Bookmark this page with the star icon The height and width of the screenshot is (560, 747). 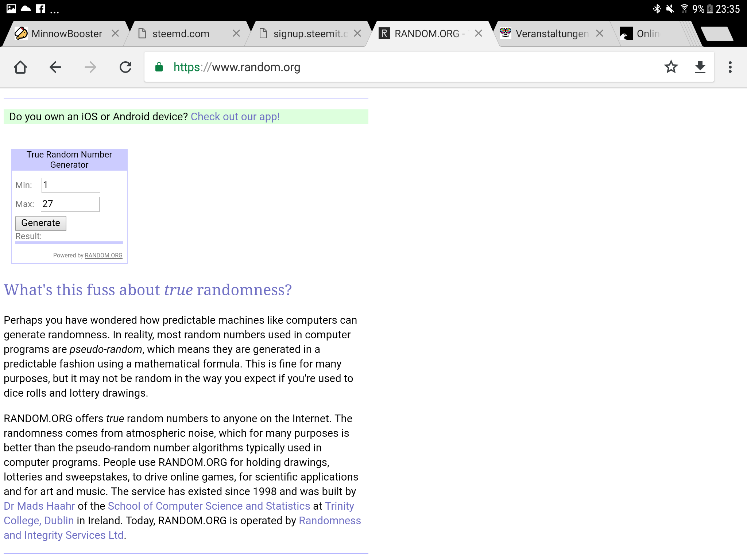coord(671,67)
